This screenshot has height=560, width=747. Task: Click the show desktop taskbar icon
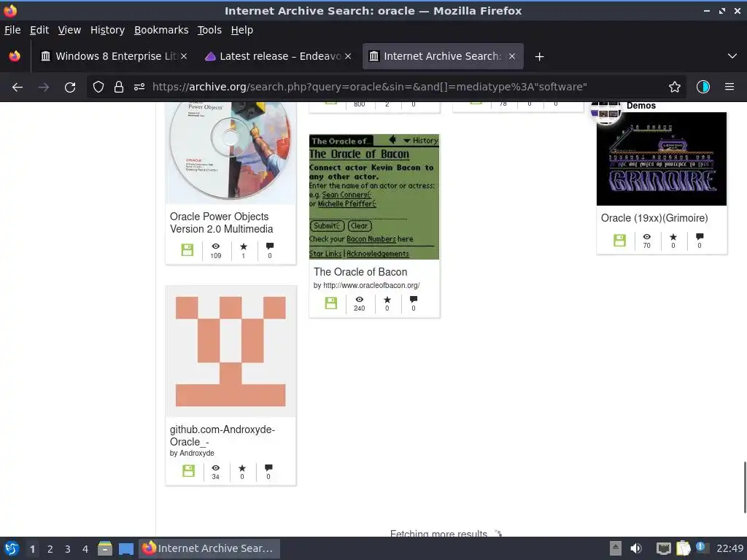(125, 548)
